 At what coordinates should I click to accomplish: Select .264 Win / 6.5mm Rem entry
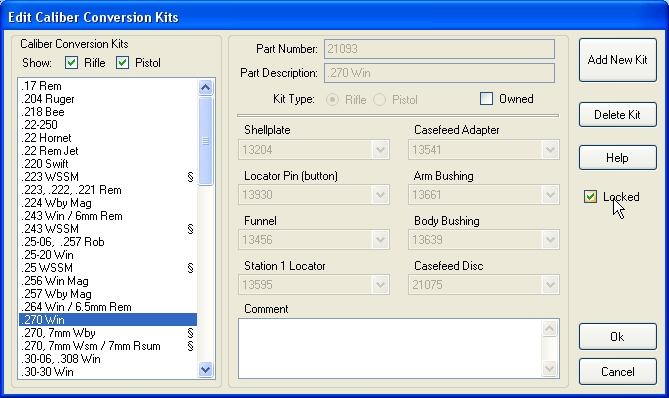coord(108,307)
